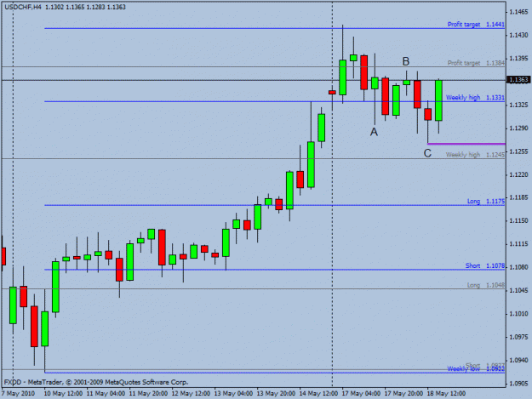Click the '7 May 2010' time axis label

coord(18,393)
